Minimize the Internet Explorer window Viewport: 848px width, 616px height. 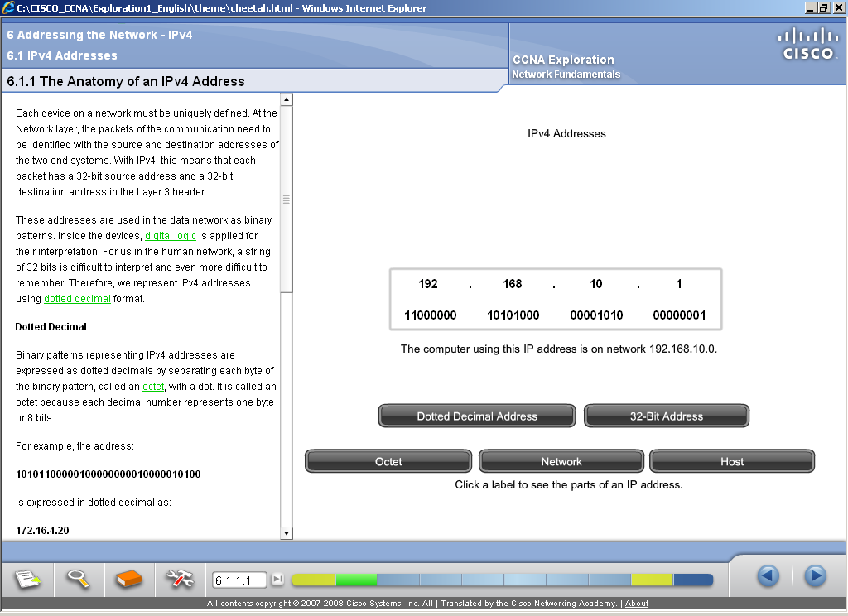coord(811,7)
